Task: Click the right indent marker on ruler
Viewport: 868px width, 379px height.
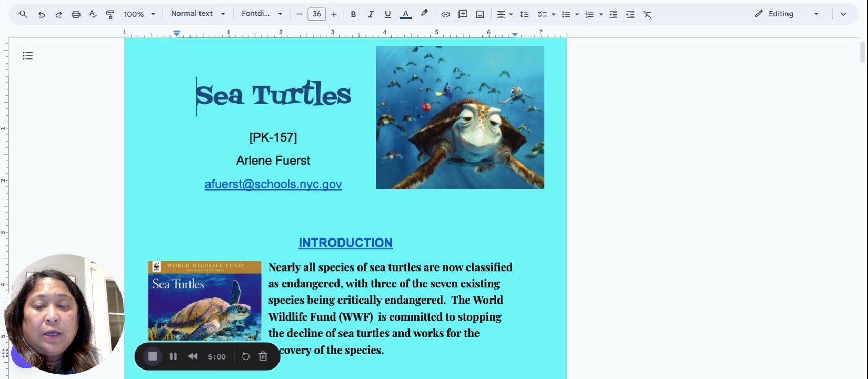Action: (515, 35)
